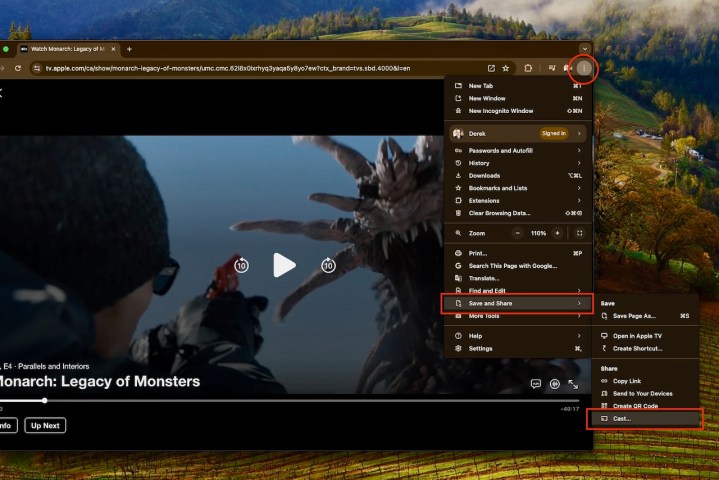
Task: Enter fullscreen video mode
Action: coord(573,383)
